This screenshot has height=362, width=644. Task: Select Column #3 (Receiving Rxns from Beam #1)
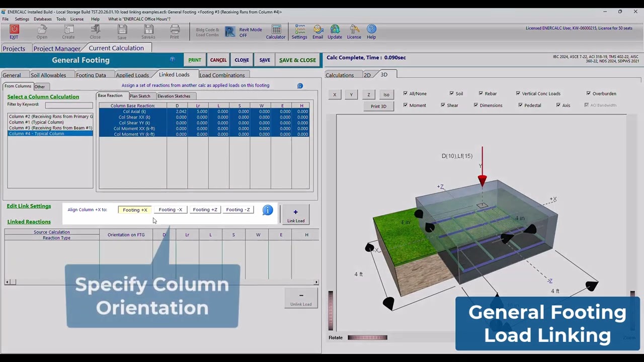pos(50,128)
